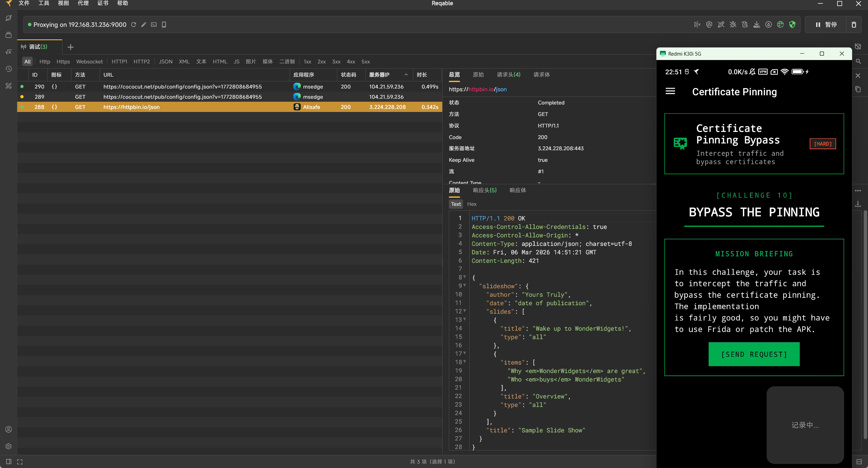This screenshot has width=868, height=468.
Task: Click the trash icon to clear captured sessions
Action: coord(854,24)
